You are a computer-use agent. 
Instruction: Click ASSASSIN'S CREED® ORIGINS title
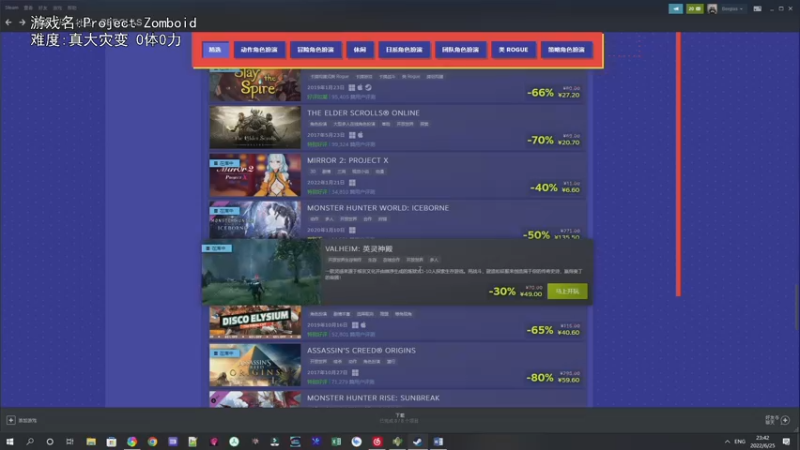[361, 351]
